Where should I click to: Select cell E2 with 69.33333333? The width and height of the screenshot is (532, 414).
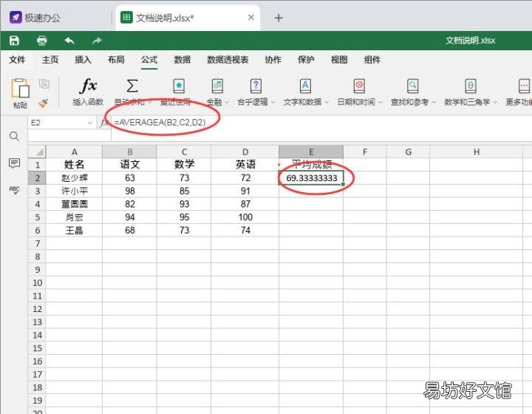click(x=311, y=178)
